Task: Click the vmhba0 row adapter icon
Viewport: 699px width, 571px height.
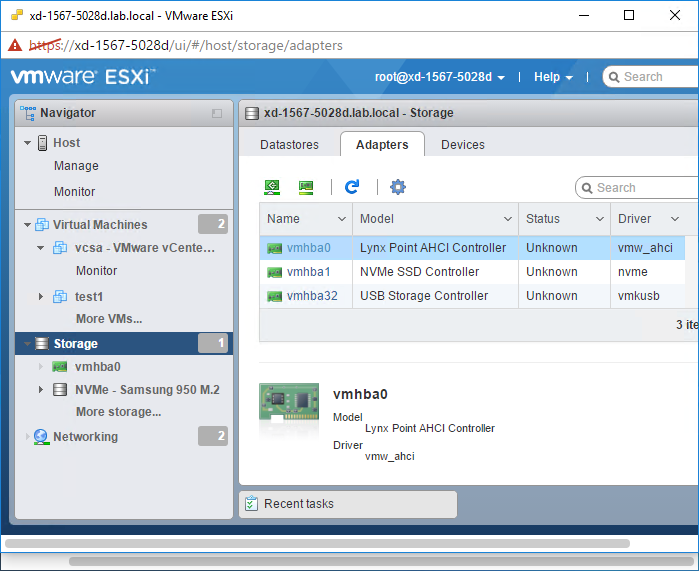Action: coord(274,248)
